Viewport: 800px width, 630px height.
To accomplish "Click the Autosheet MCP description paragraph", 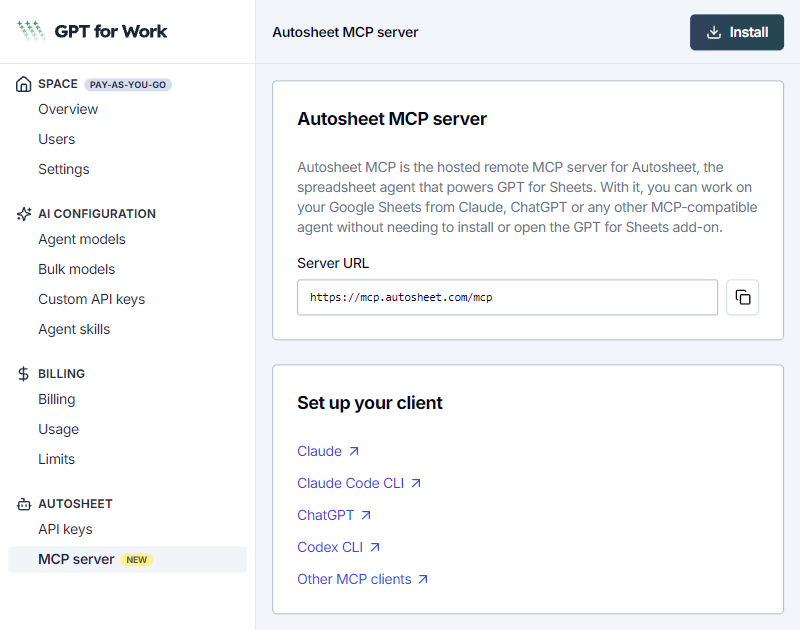I will coord(527,197).
